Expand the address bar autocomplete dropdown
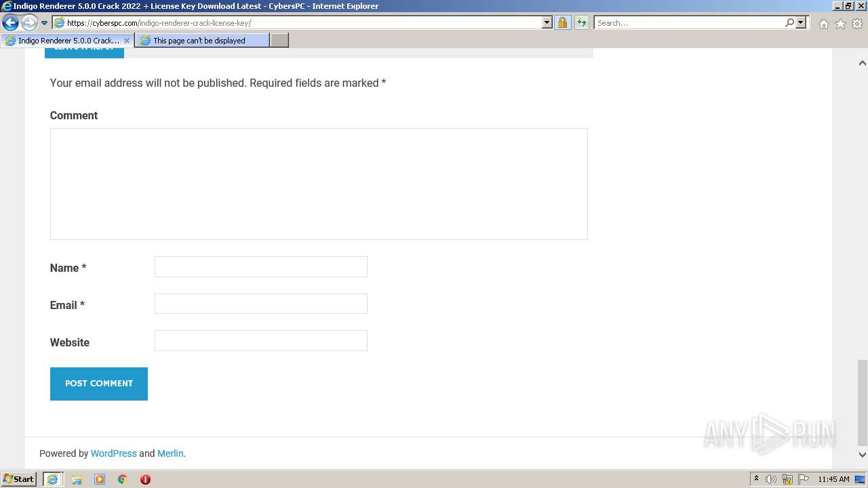This screenshot has height=488, width=868. tap(547, 23)
